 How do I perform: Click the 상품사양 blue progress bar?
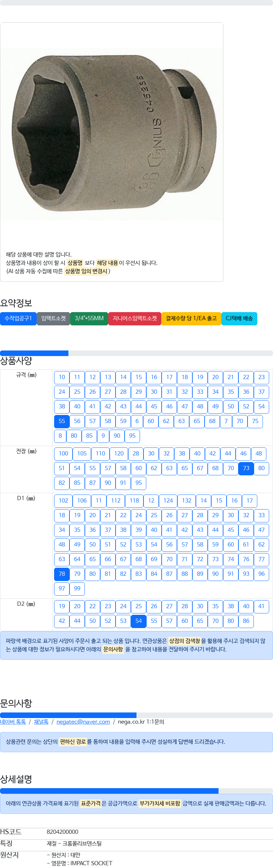tap(34, 353)
